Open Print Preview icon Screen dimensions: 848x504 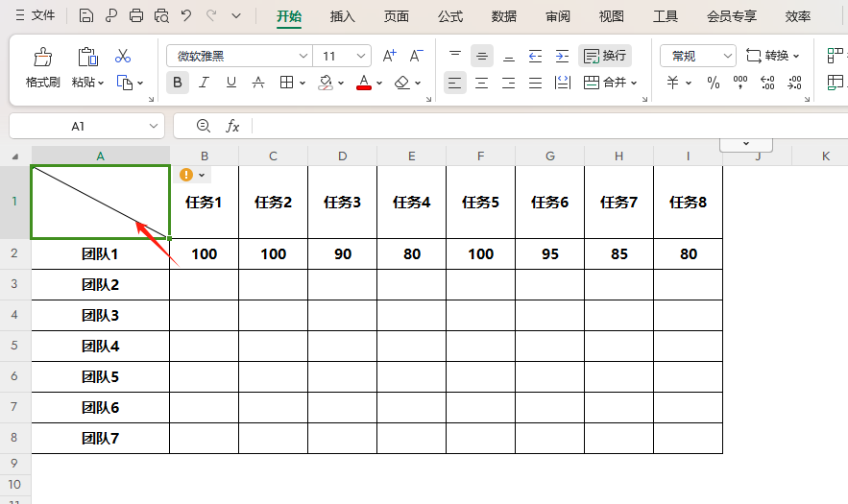pos(161,15)
